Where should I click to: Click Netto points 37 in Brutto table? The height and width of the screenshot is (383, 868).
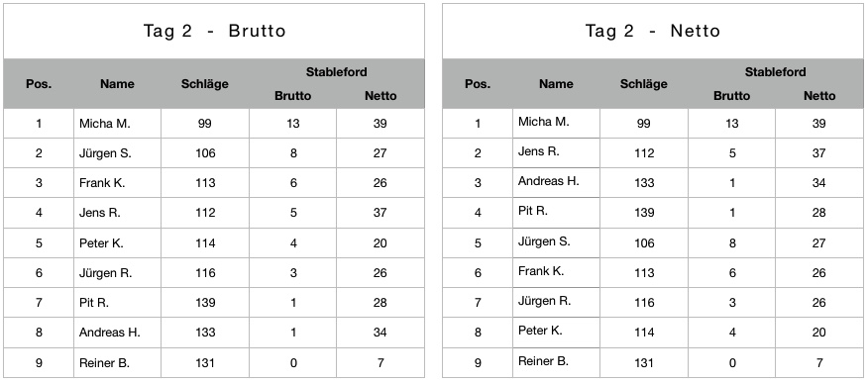tap(380, 213)
